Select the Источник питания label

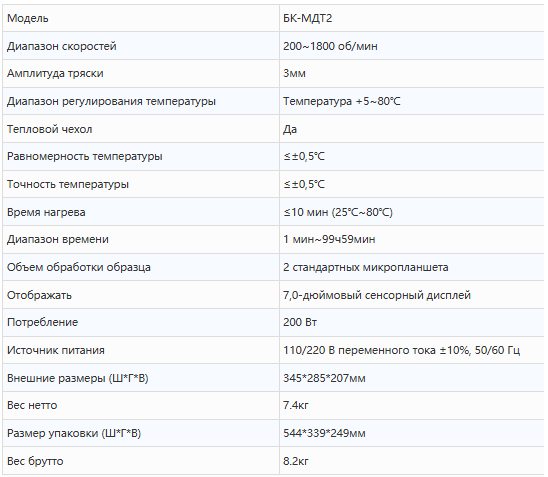(56, 350)
